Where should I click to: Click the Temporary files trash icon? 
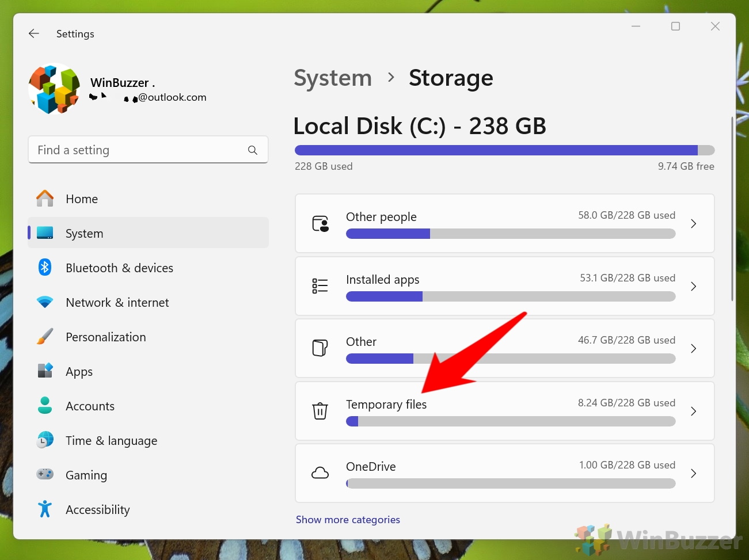pos(320,411)
